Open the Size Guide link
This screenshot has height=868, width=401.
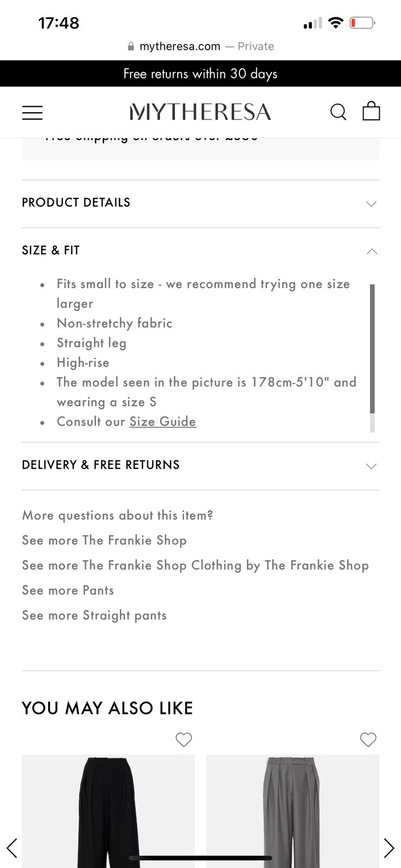163,422
